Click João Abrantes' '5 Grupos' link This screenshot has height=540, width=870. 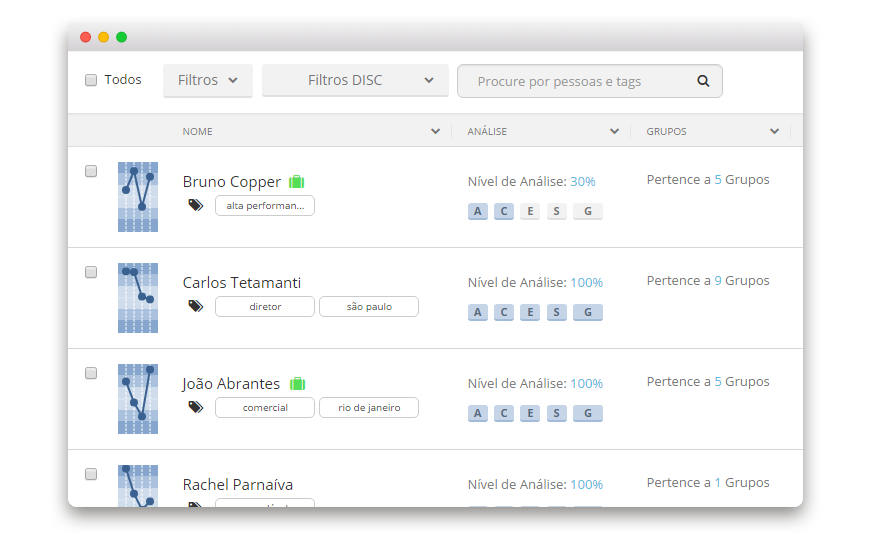(742, 382)
